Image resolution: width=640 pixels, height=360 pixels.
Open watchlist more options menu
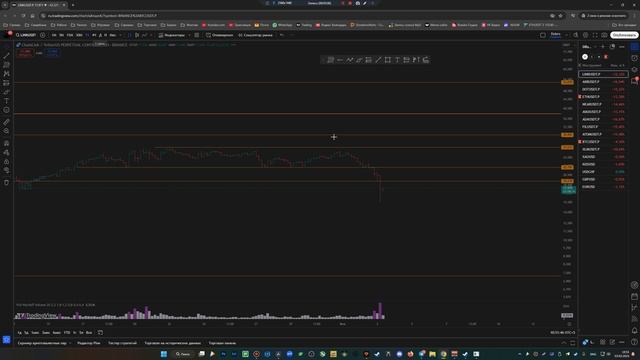pos(622,47)
